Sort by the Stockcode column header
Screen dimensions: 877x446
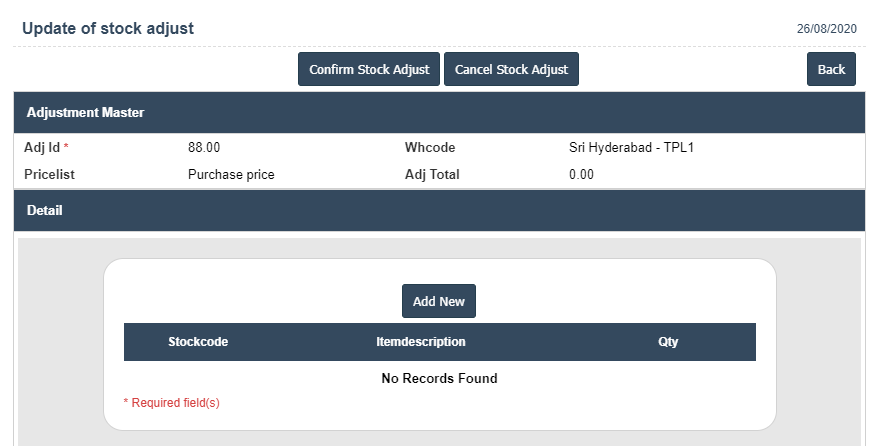point(198,342)
